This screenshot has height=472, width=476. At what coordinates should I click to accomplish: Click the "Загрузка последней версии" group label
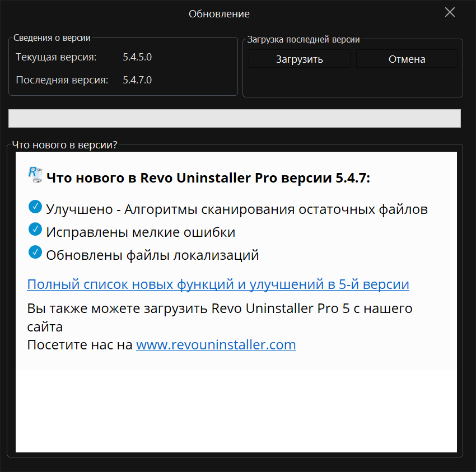303,40
